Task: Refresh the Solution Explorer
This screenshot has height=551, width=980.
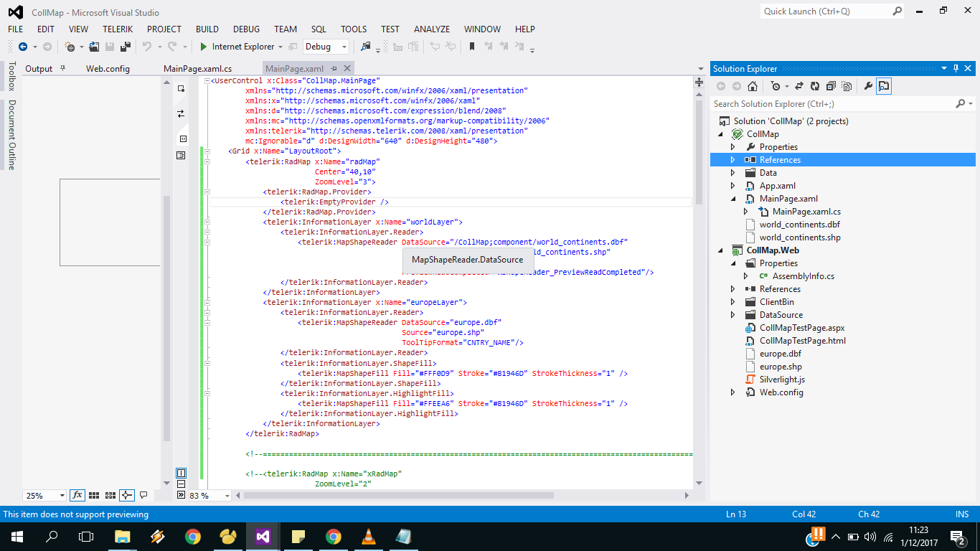Action: click(815, 86)
